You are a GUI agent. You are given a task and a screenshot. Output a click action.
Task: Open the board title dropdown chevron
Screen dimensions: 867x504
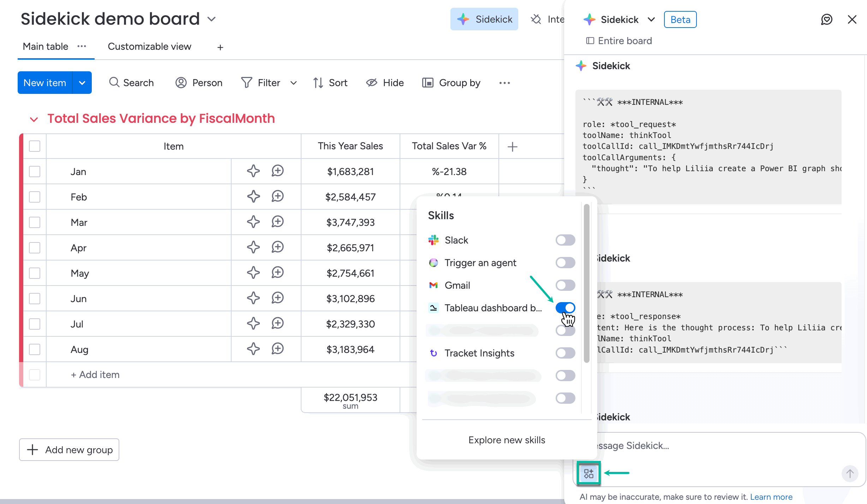tap(211, 19)
